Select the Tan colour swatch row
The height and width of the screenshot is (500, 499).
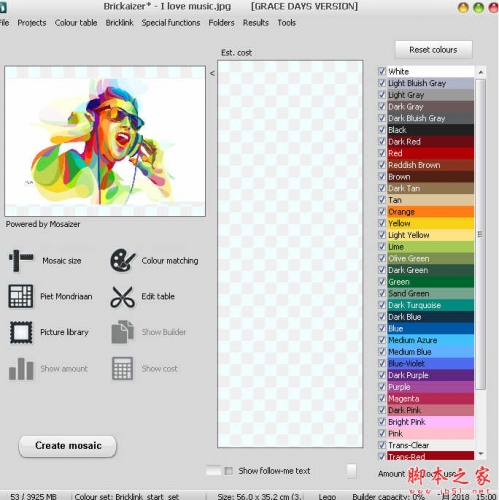click(x=431, y=200)
